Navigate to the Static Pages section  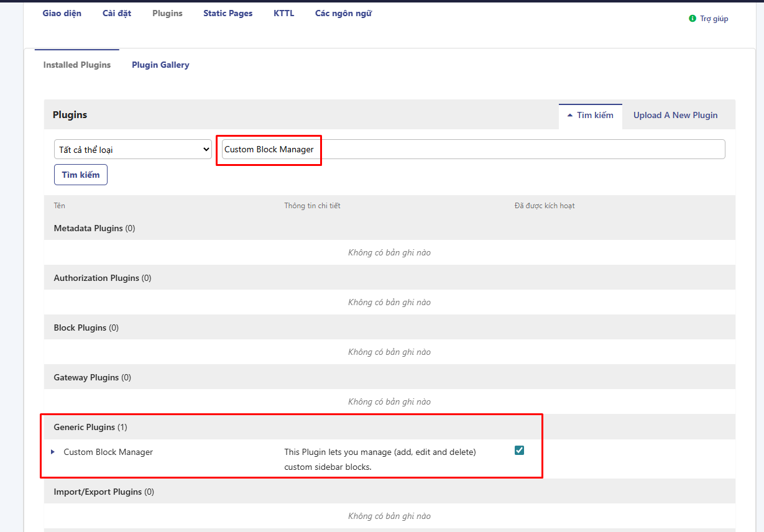tap(228, 12)
